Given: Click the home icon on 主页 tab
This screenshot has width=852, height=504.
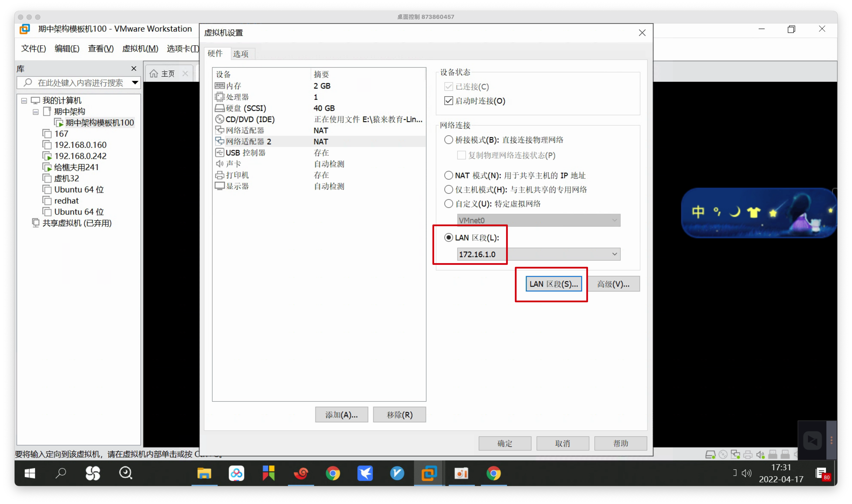Looking at the screenshot, I should pos(154,74).
